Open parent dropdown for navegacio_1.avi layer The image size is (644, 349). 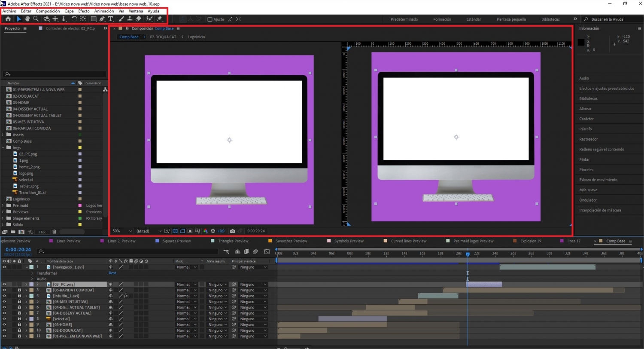253,267
